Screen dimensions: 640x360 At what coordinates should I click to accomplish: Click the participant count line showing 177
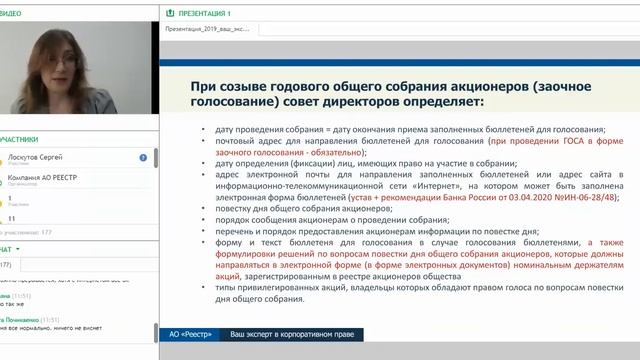point(26,232)
